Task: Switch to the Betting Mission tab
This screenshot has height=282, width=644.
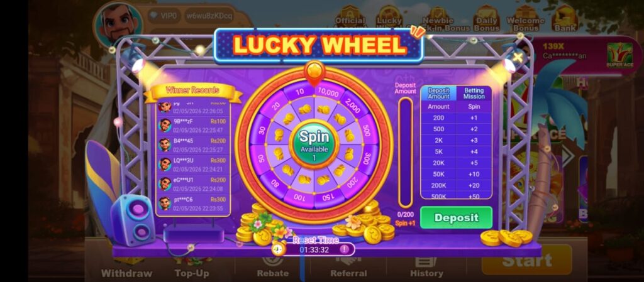Action: tap(474, 93)
